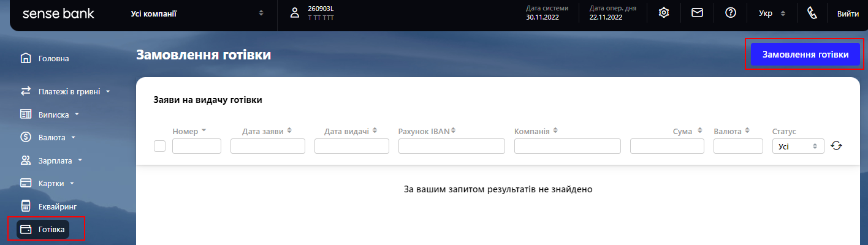This screenshot has width=868, height=245.
Task: Focus the Рахунок IBAN filter field
Action: 452,146
